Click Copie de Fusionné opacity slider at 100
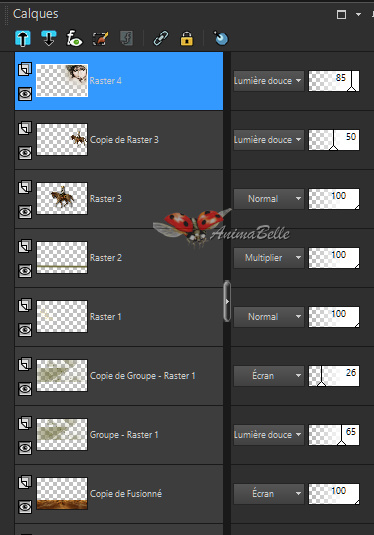Screen dimensions: 374x535 click(x=334, y=494)
